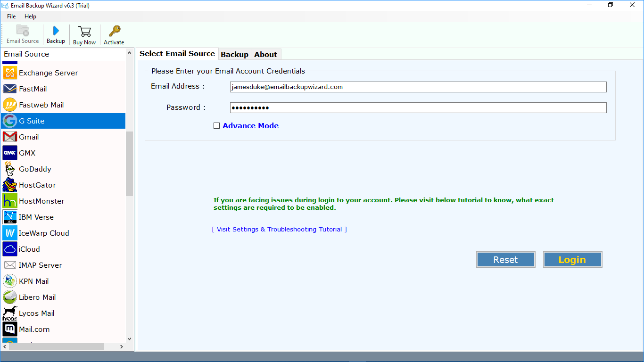Select the Lycos Mail icon
This screenshot has height=362, width=644.
[x=10, y=313]
